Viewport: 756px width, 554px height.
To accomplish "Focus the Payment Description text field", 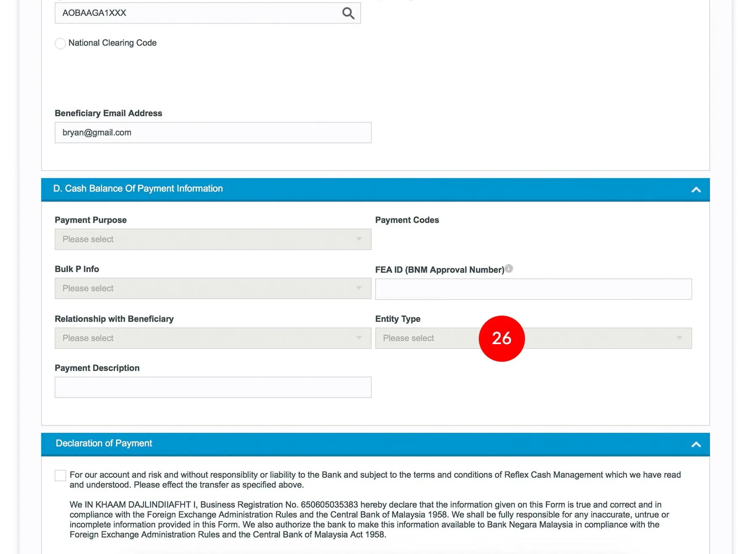I will [213, 387].
